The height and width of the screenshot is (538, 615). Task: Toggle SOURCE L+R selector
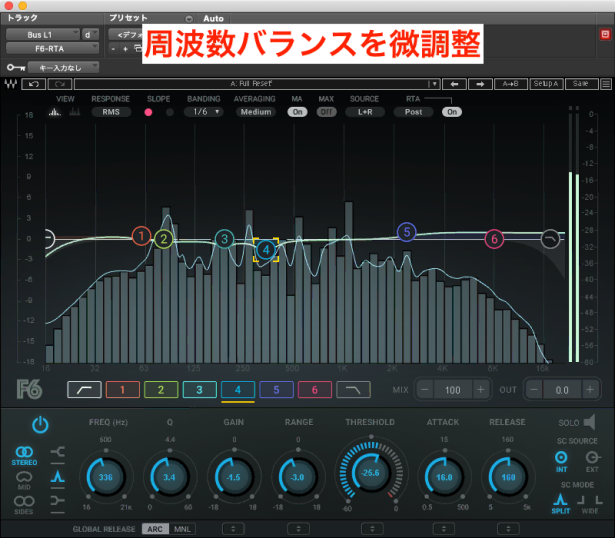[365, 112]
